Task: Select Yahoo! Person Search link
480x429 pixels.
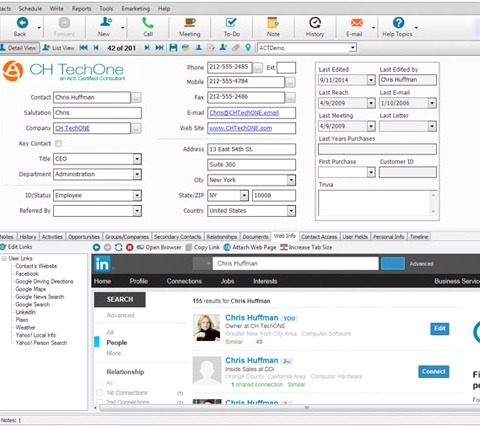Action: coord(41,343)
